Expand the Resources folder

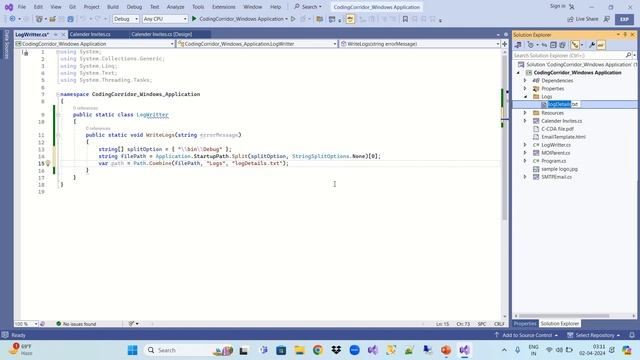tap(525, 113)
